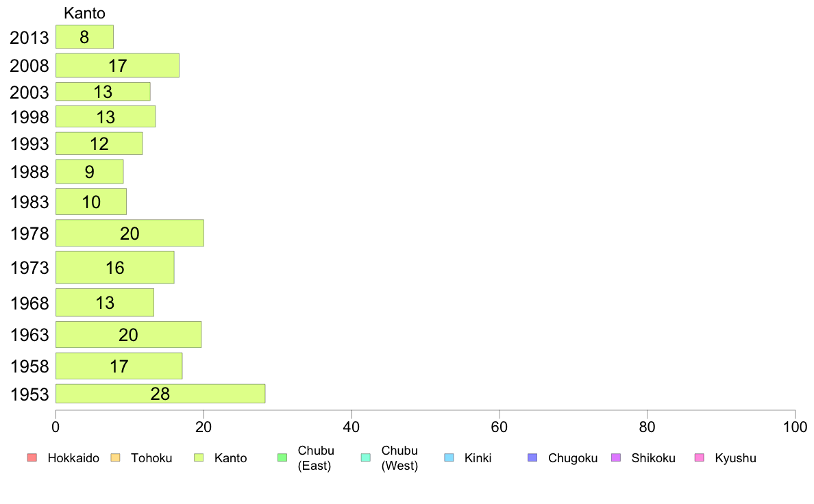Click the 100 tick label on axis
Viewport: 814px width, 504px height.
(795, 427)
